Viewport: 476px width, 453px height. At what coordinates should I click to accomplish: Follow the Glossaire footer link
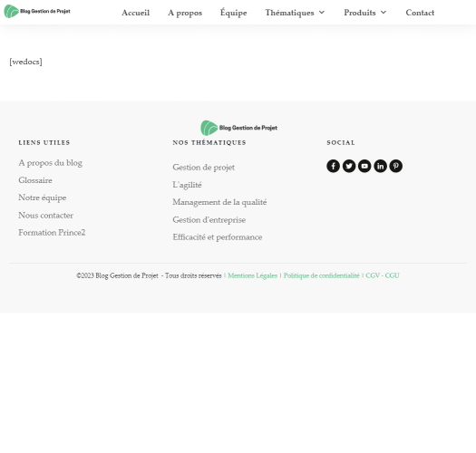click(x=35, y=180)
